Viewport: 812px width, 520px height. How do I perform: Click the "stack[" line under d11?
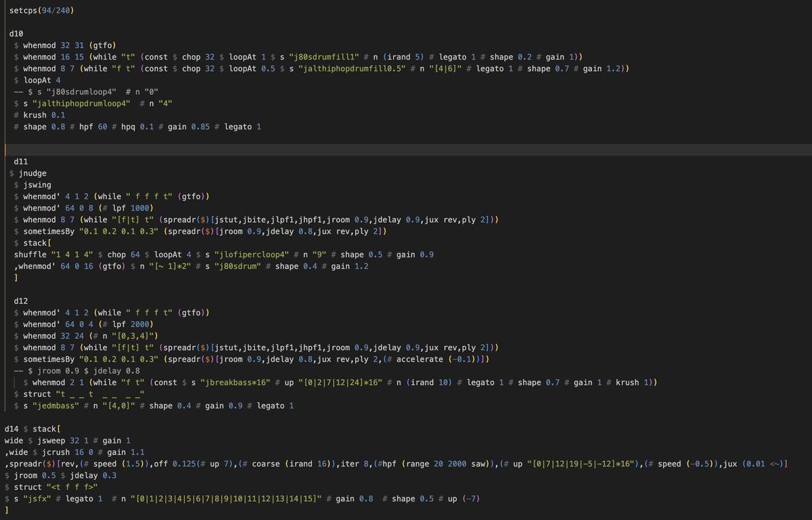(32, 242)
